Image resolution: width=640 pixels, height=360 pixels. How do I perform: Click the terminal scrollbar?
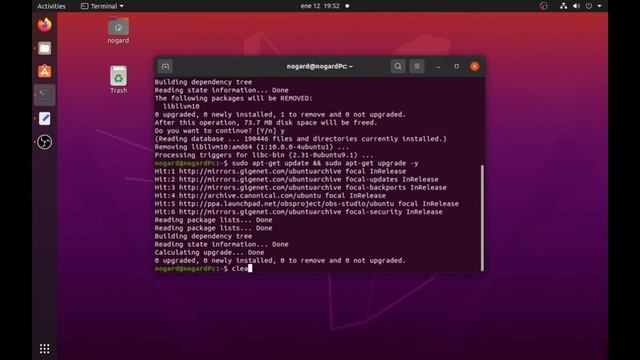482,218
